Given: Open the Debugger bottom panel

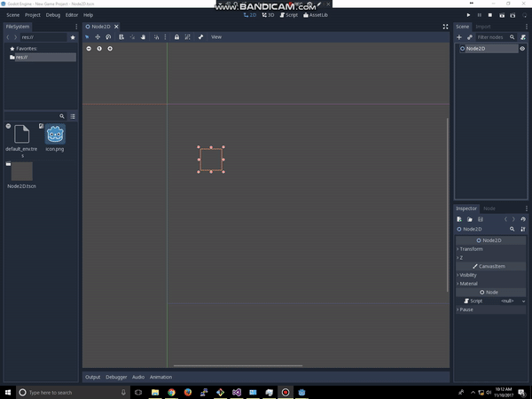Looking at the screenshot, I should [x=116, y=377].
